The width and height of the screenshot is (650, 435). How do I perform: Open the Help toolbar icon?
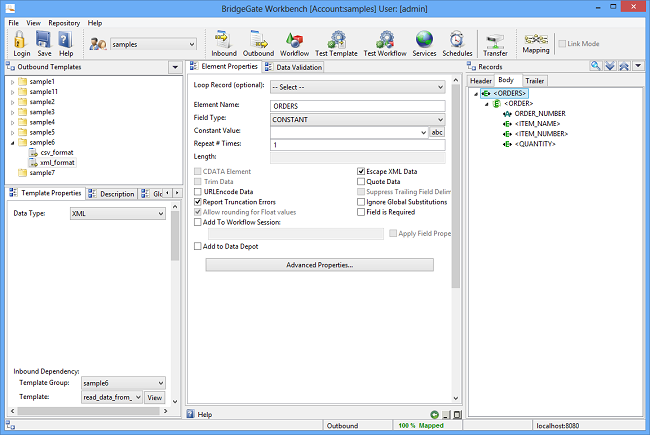coord(65,40)
